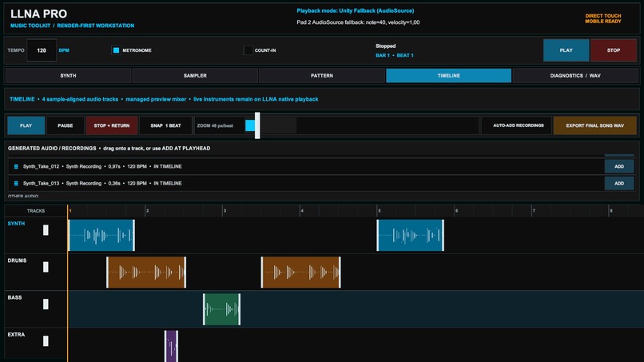
Task: Select second blue SYNTH clip at bar 5
Action: [411, 235]
